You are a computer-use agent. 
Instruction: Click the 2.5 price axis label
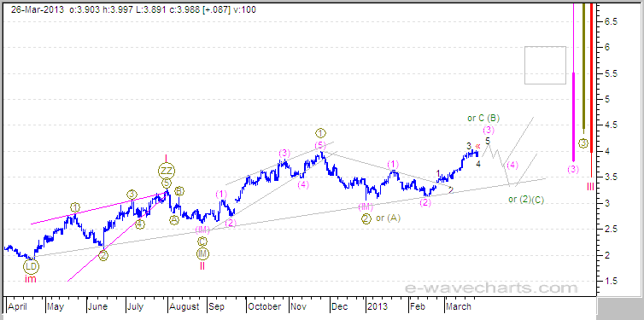click(611, 230)
